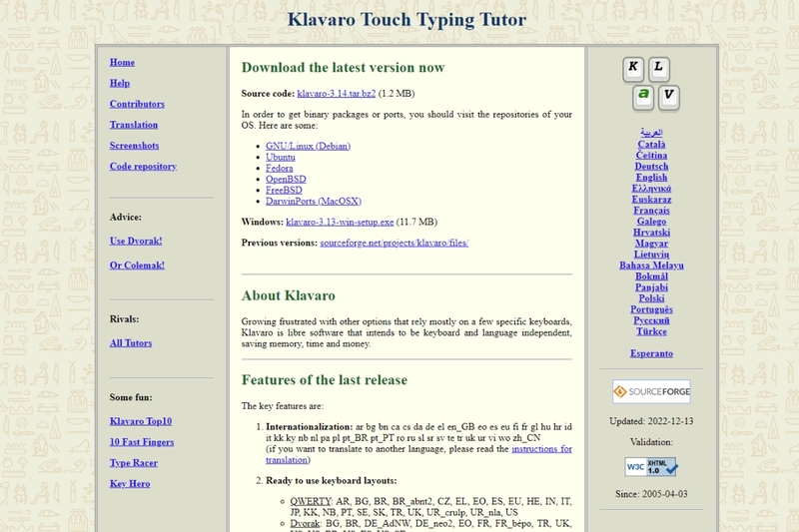Switch language to Magyar
The width and height of the screenshot is (799, 532).
[651, 244]
